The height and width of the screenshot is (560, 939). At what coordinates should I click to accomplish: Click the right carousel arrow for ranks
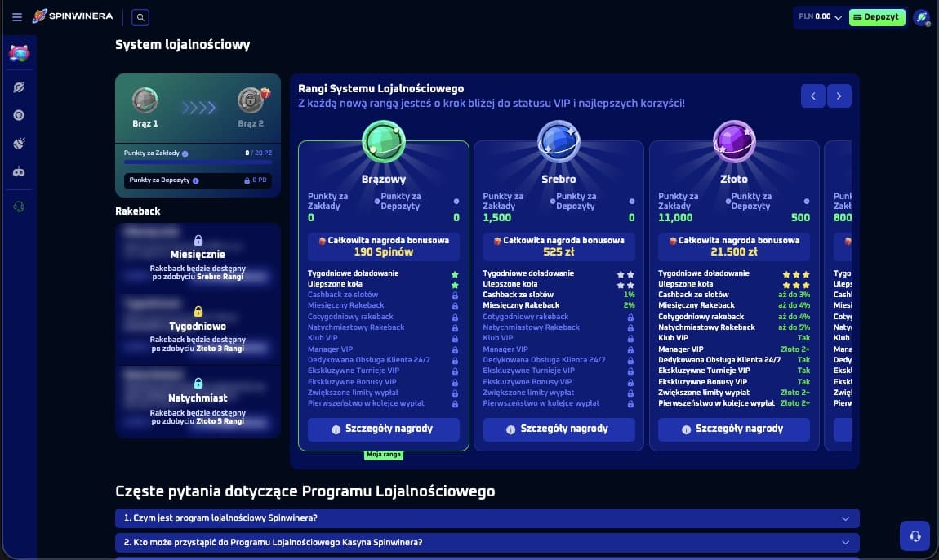click(839, 96)
